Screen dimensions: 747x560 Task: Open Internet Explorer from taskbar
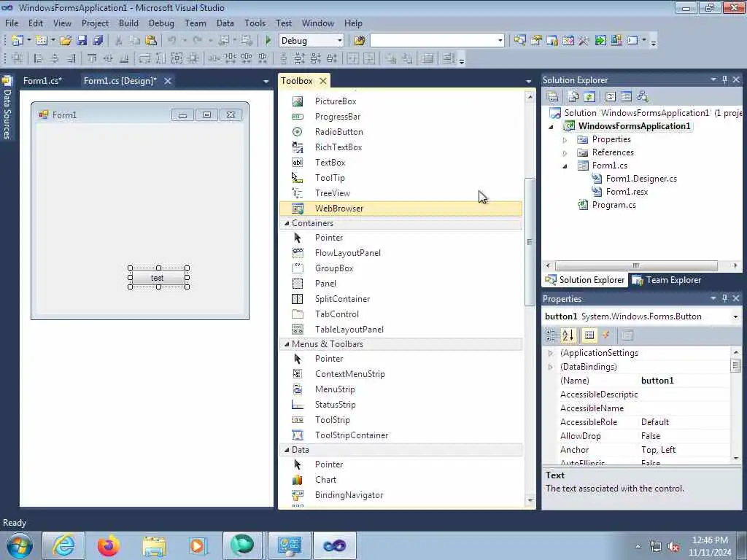63,545
